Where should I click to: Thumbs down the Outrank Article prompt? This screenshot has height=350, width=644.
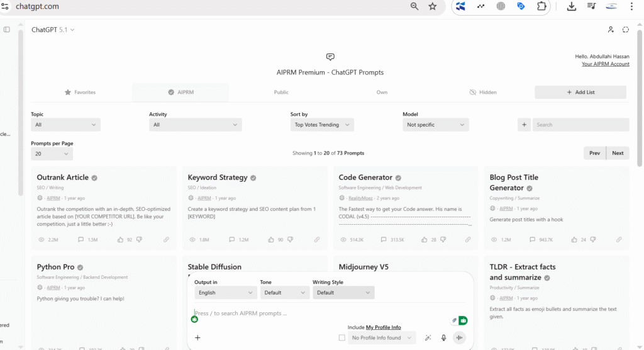(139, 239)
